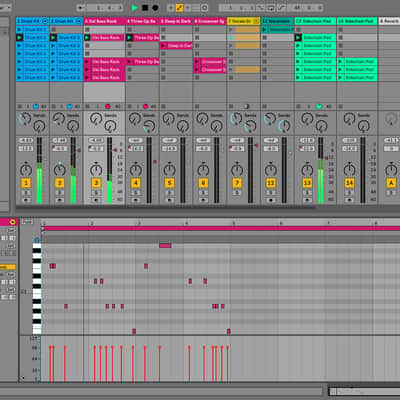The width and height of the screenshot is (400, 400).
Task: Click the pink loop brace above piano roll
Action: coord(221,229)
